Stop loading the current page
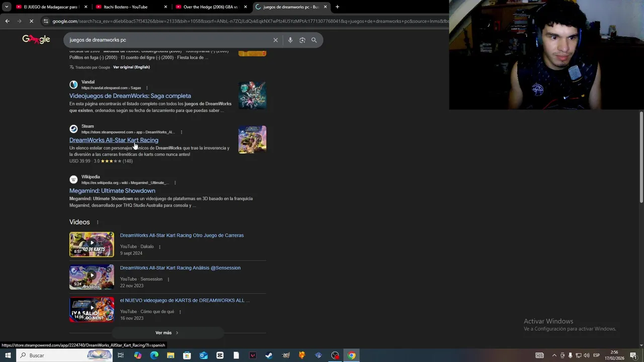Image resolution: width=644 pixels, height=362 pixels. (31, 21)
